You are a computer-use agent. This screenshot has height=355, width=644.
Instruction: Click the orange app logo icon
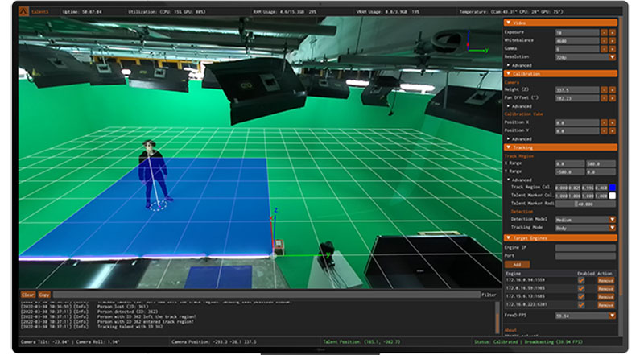(23, 11)
